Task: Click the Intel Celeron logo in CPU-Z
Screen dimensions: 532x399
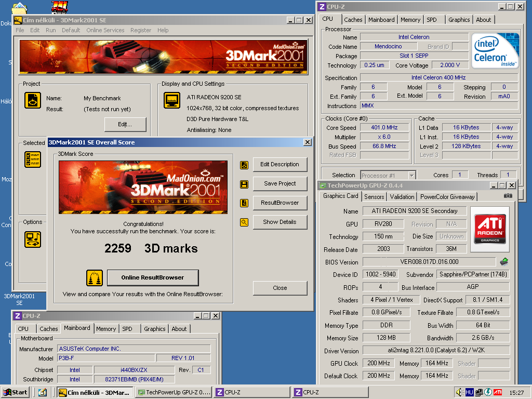Action: coord(495,51)
